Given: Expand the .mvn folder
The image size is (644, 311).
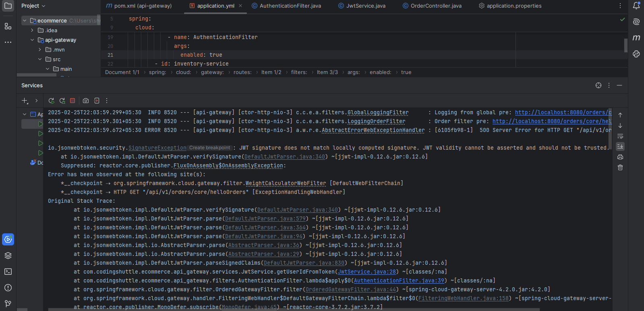Looking at the screenshot, I should click(40, 49).
